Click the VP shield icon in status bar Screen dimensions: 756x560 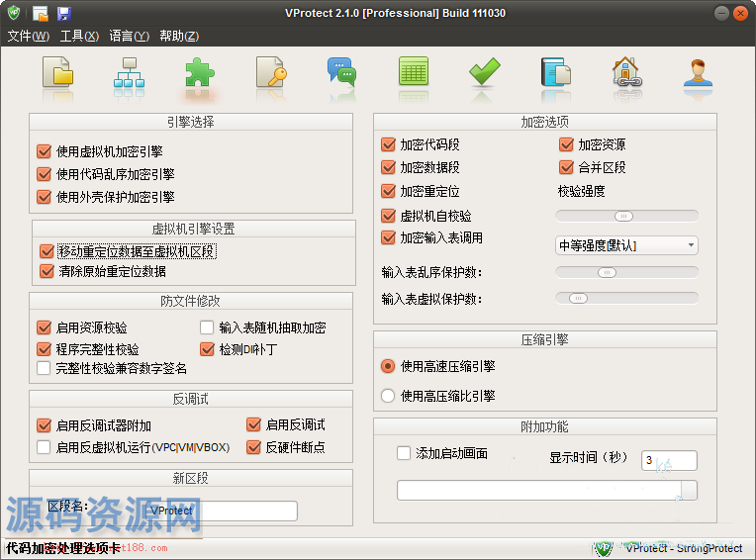603,548
